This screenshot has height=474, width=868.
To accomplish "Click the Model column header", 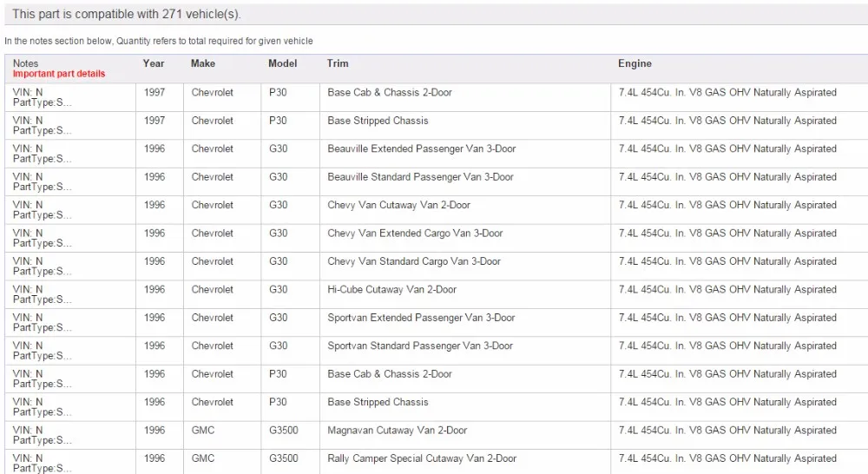I will click(282, 63).
